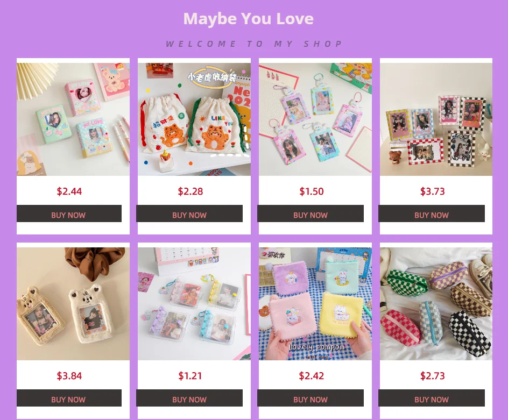The width and height of the screenshot is (508, 420).
Task: Purchase the $2.42 pompom pouch
Action: point(311,398)
